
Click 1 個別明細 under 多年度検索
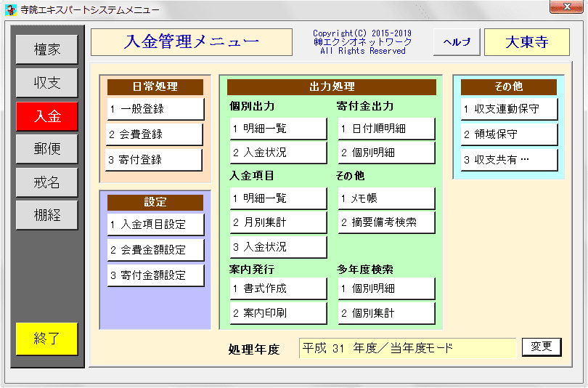[387, 288]
